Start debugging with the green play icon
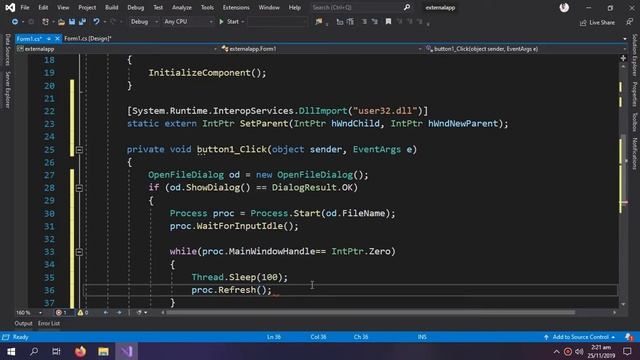This screenshot has width=640, height=360. pos(221,22)
